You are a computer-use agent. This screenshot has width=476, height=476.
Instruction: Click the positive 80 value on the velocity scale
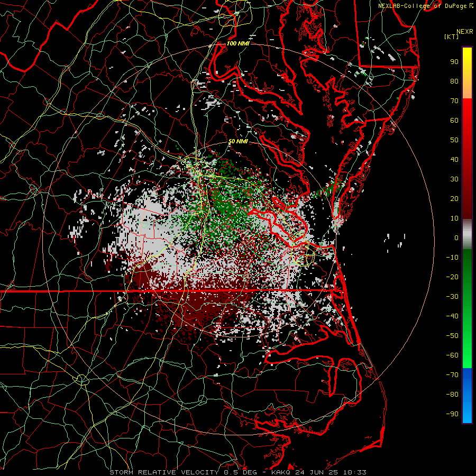click(454, 81)
